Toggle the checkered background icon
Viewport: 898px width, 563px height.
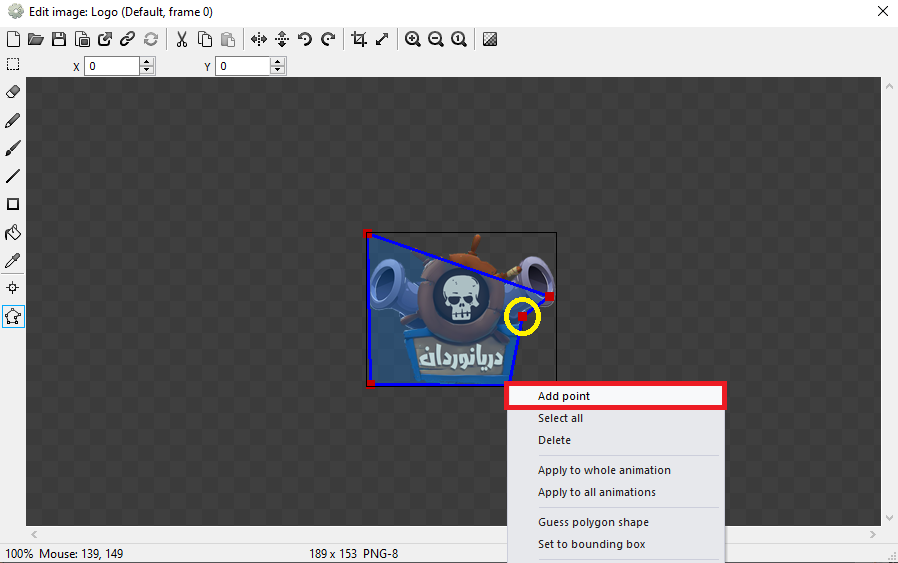[490, 39]
